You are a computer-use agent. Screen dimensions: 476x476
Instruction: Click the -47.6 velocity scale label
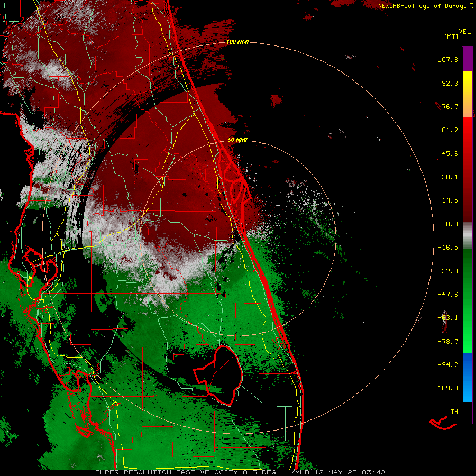(x=448, y=295)
